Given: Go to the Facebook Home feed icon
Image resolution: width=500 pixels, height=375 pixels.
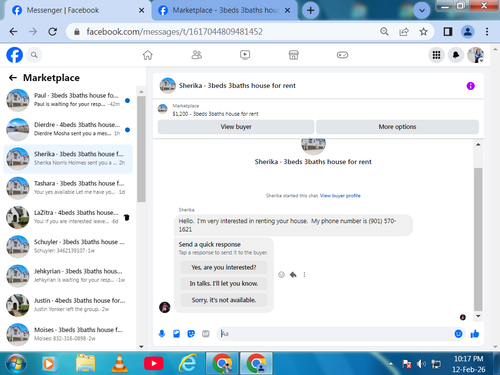Looking at the screenshot, I should click(148, 55).
